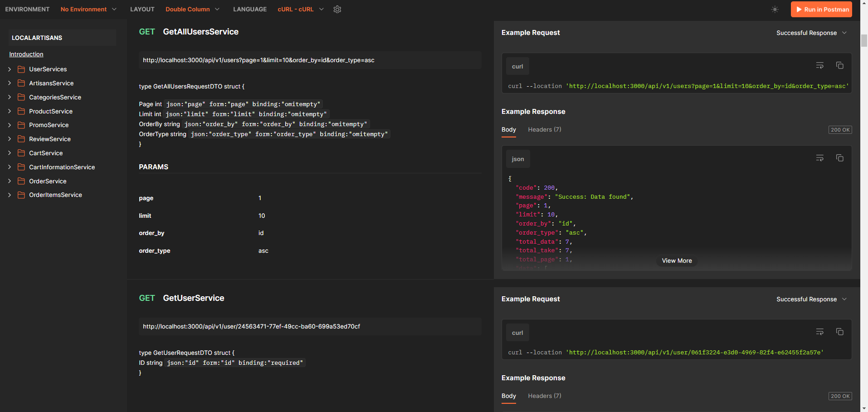Expand the ProductService folder chevron
The height and width of the screenshot is (412, 868).
[10, 111]
